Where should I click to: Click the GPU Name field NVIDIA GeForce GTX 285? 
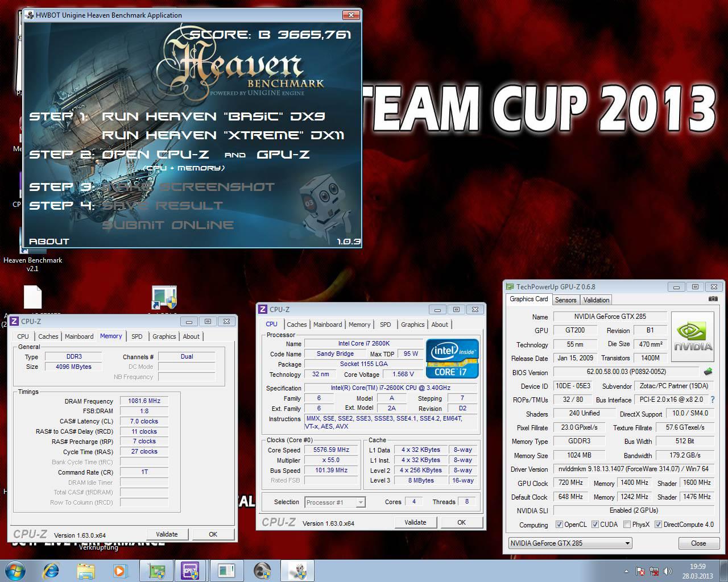pos(610,317)
